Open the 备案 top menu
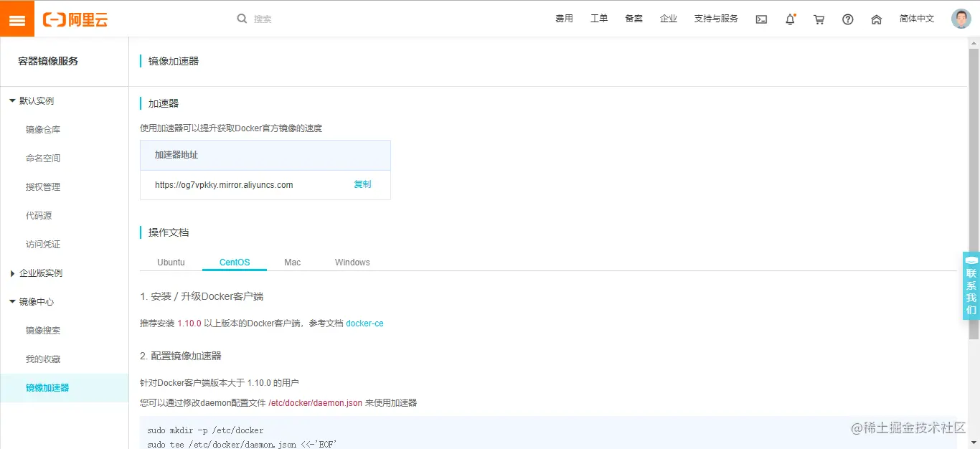 pyautogui.click(x=633, y=19)
